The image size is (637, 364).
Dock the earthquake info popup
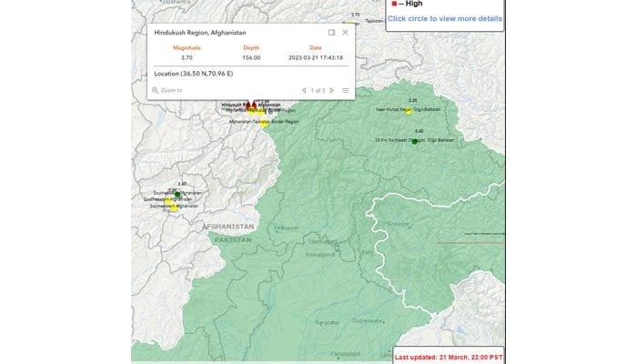(x=331, y=32)
